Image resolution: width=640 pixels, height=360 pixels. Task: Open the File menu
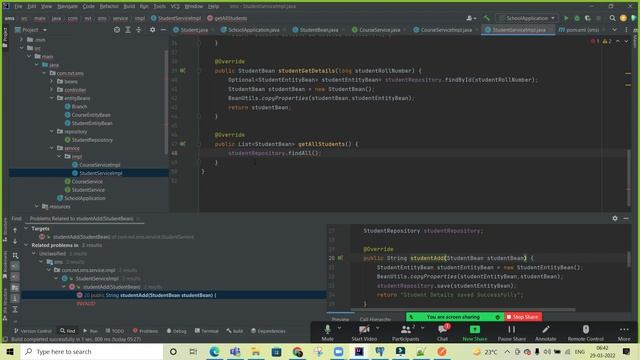(x=18, y=7)
